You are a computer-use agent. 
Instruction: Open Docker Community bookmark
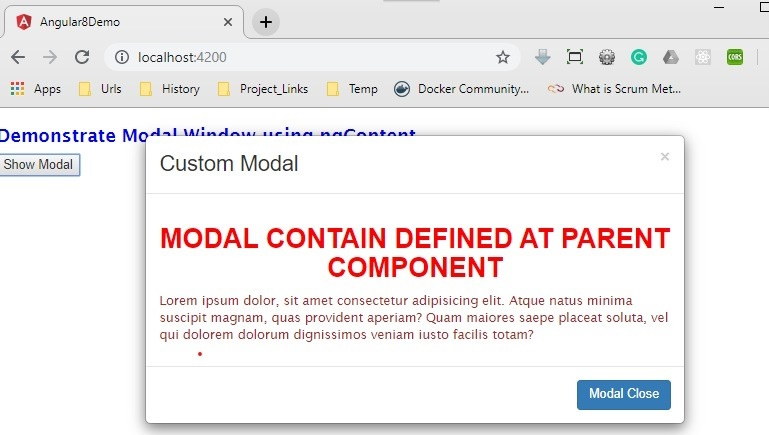click(461, 89)
